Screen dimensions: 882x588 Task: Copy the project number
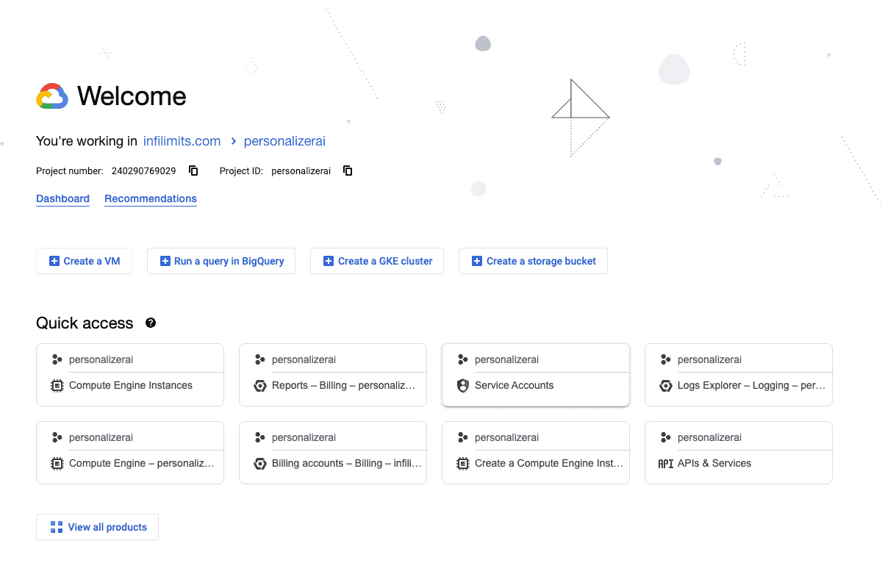tap(193, 170)
